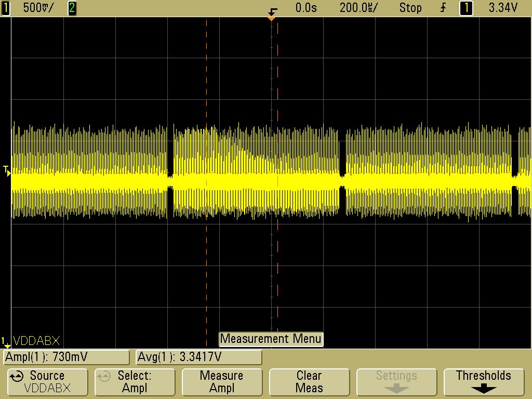Click the trigger level T marker

tap(6, 170)
